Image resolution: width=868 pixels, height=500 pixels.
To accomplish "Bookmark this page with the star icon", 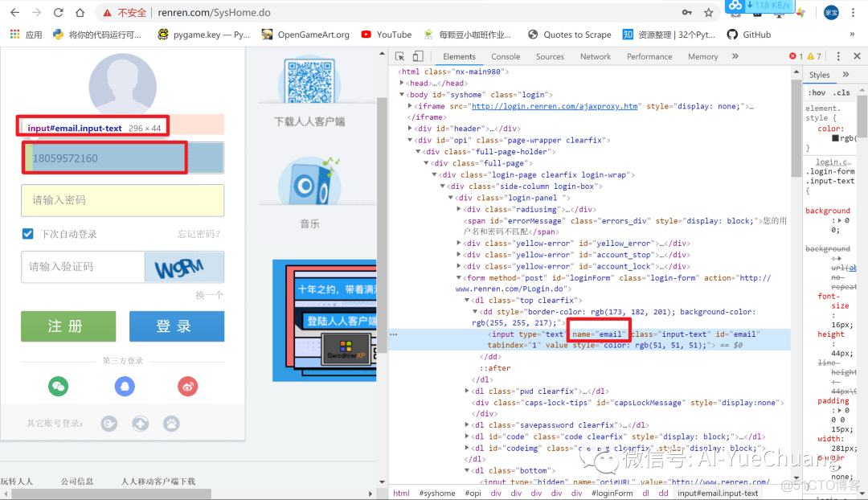I will pyautogui.click(x=709, y=13).
